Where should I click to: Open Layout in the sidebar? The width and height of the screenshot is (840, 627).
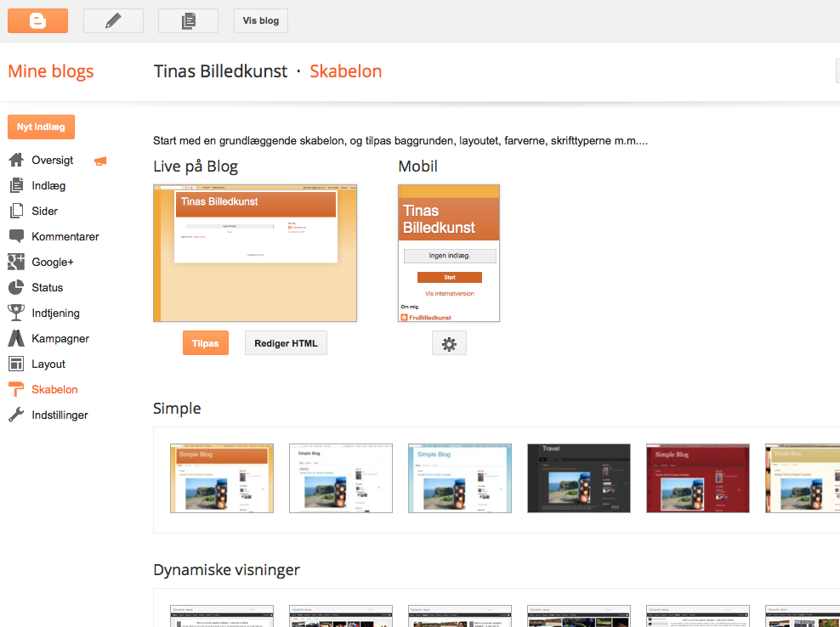pos(48,364)
